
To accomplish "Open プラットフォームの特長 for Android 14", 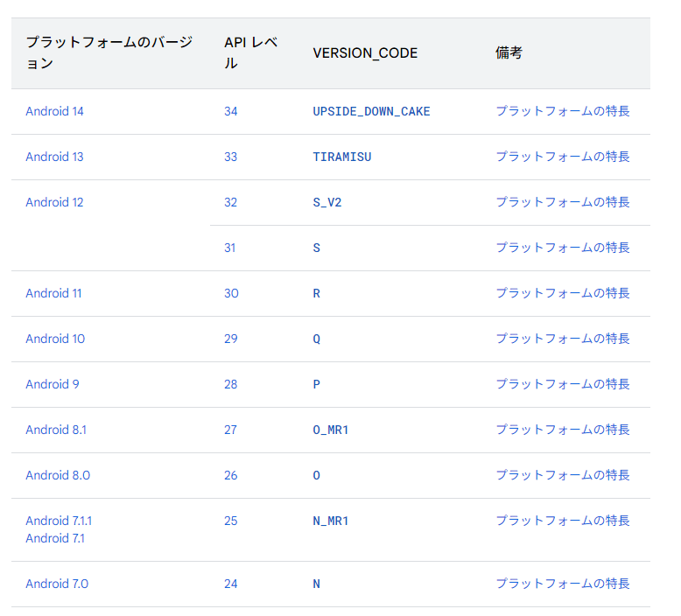I will (563, 111).
